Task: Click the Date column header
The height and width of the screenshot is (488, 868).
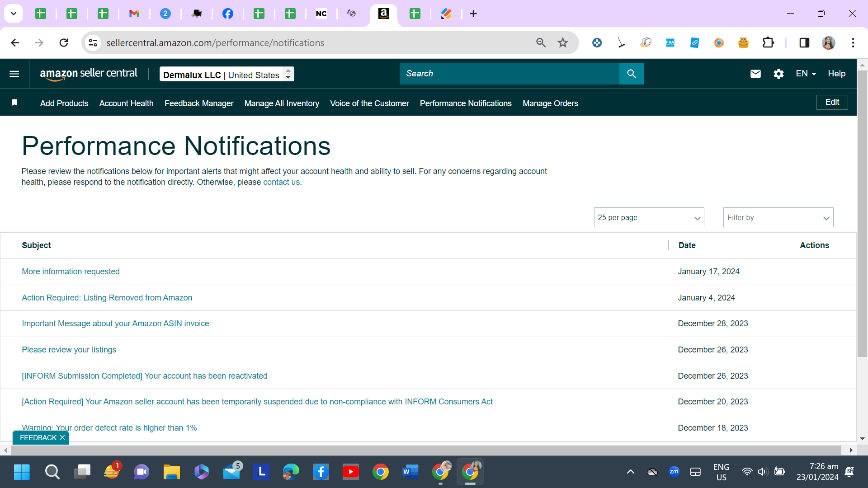Action: [687, 245]
